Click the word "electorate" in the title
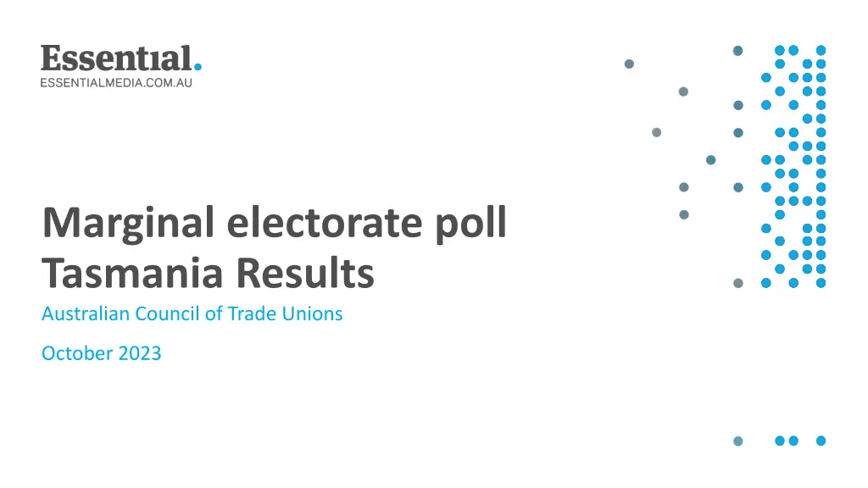 point(328,223)
